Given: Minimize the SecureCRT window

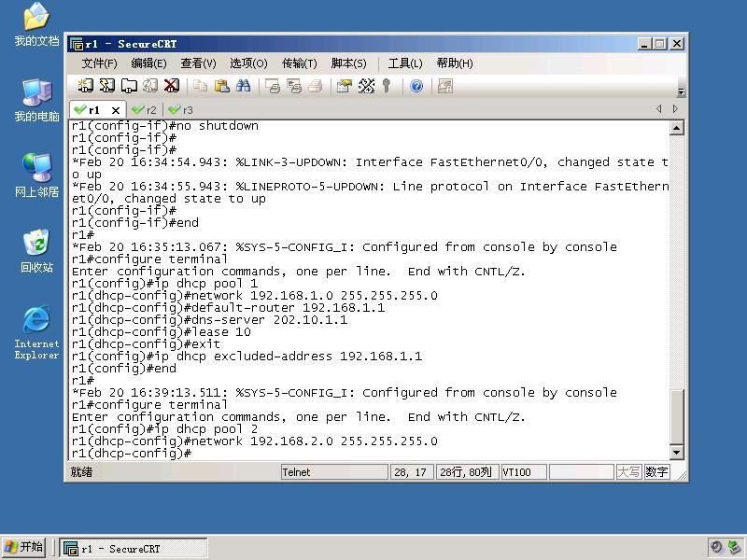Looking at the screenshot, I should pyautogui.click(x=644, y=44).
